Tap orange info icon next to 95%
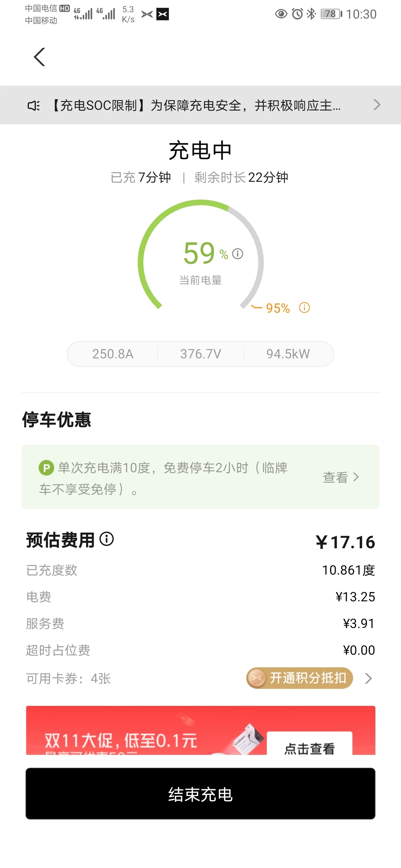 tap(304, 308)
